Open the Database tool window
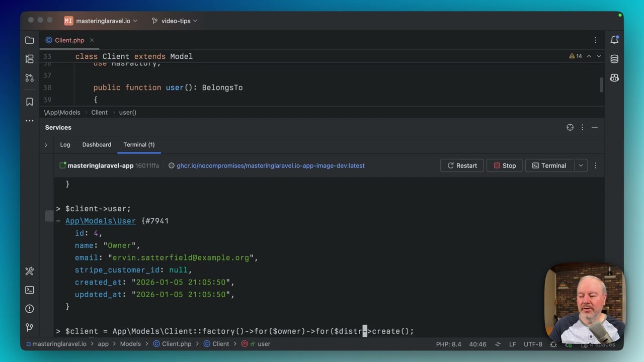 614,59
